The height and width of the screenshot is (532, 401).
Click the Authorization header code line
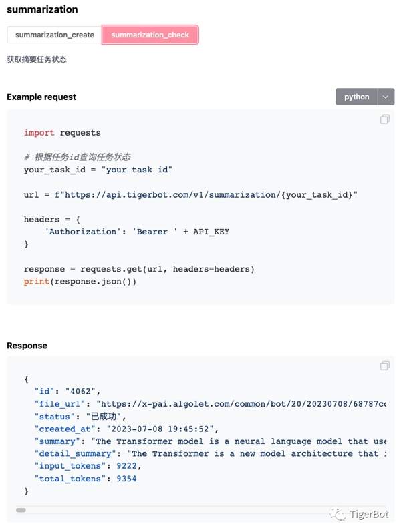[138, 231]
